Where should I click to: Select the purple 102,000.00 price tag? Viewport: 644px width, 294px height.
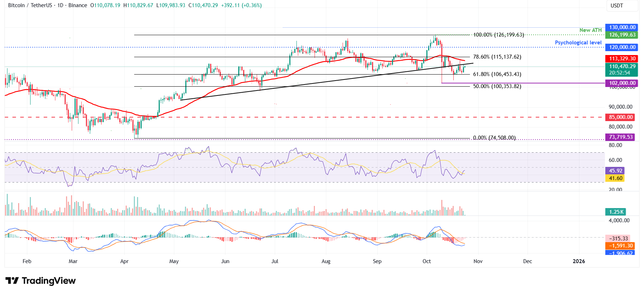point(622,83)
